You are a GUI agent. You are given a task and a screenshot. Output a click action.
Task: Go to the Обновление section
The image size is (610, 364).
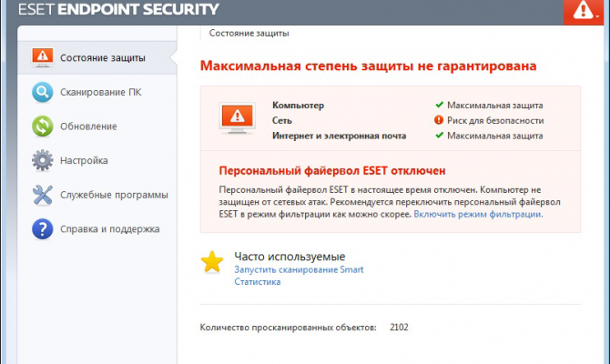pos(88,126)
